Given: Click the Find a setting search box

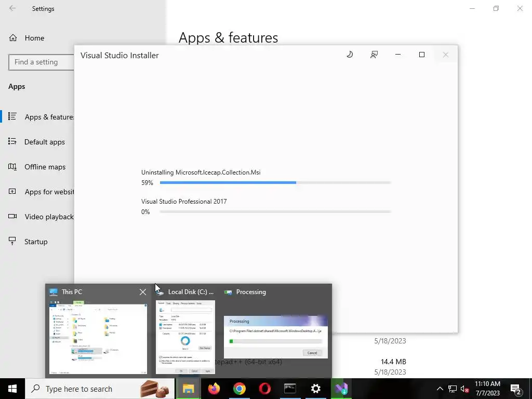Looking at the screenshot, I should 41,62.
